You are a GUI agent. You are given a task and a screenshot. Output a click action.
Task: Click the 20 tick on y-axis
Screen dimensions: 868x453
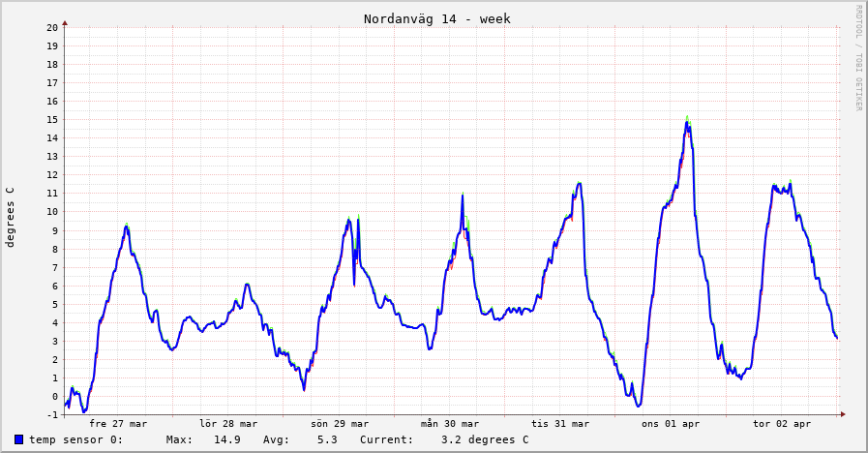[x=53, y=27]
